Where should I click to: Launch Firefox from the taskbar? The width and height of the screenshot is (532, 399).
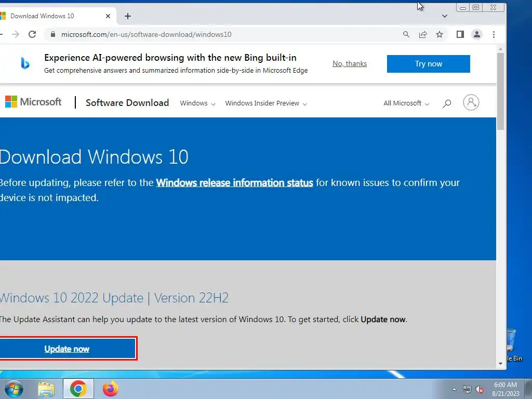110,389
